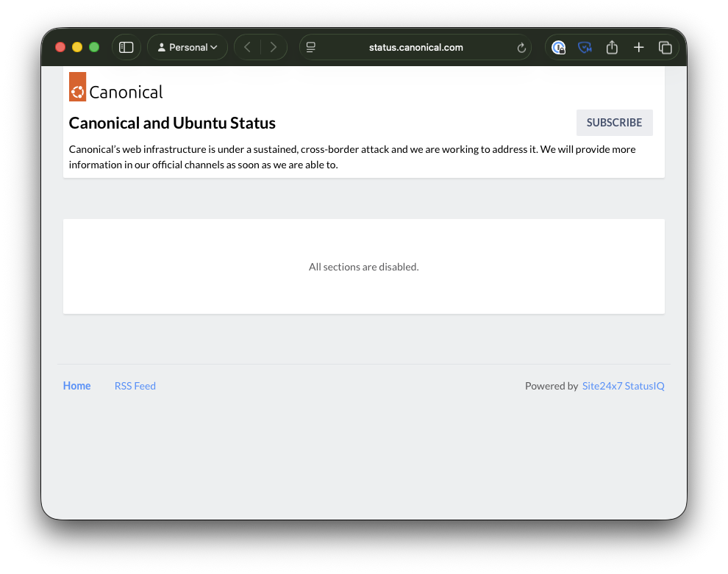Click the 'Canonical and Ubuntu Status' heading
The image size is (728, 574).
point(172,123)
